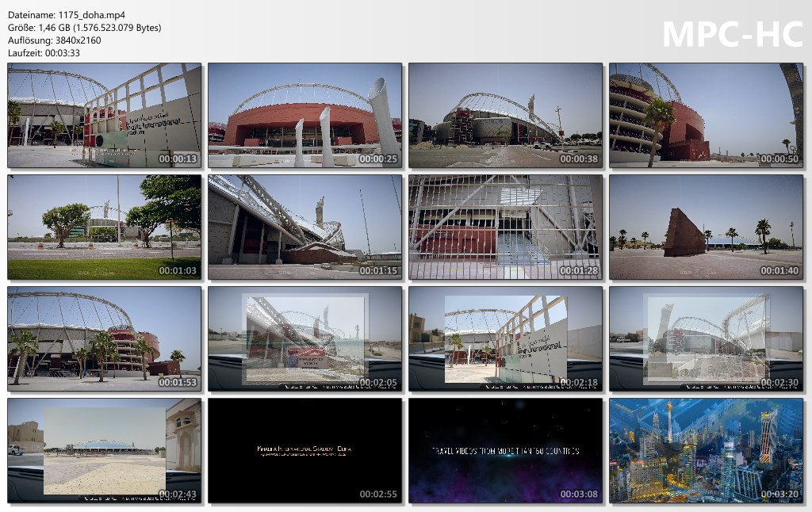Open the desert dome thumbnail at 00:02:43
812x512 pixels.
[x=104, y=451]
